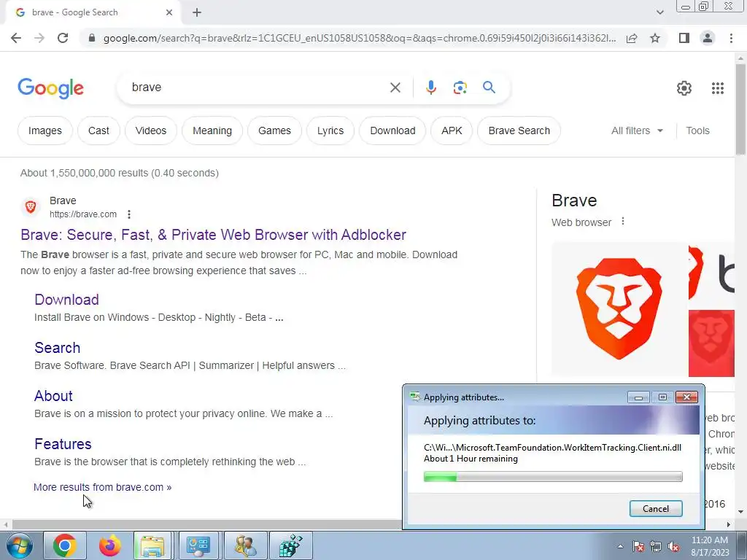Image resolution: width=747 pixels, height=560 pixels.
Task: Click the forward navigation arrow
Action: 39,38
